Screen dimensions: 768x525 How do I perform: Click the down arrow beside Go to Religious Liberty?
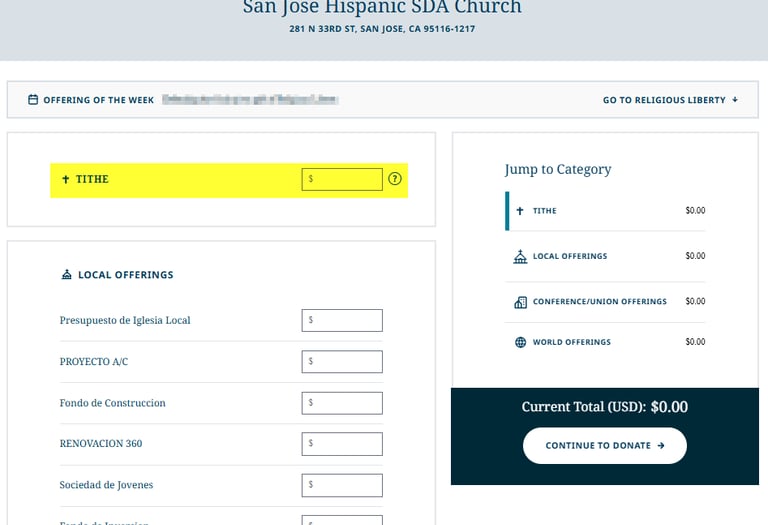coord(735,99)
